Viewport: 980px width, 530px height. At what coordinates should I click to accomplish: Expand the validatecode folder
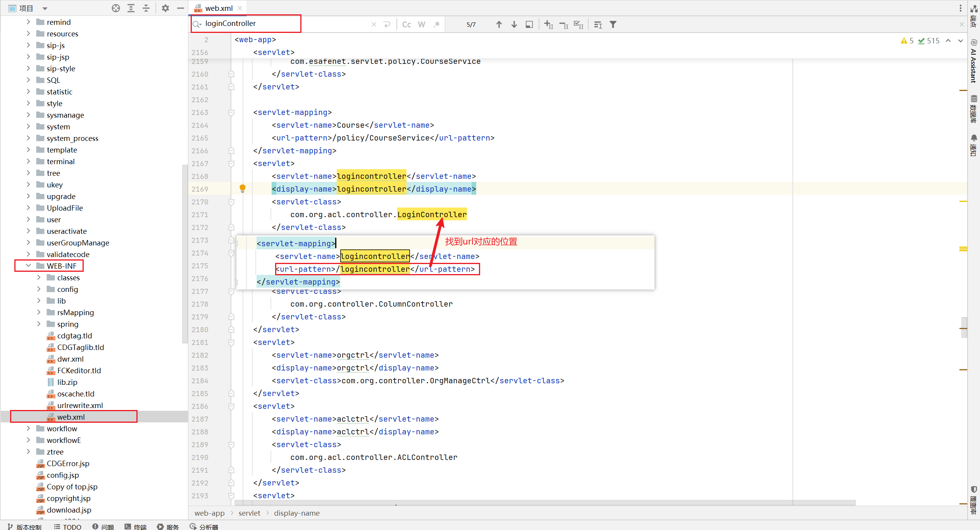click(28, 254)
